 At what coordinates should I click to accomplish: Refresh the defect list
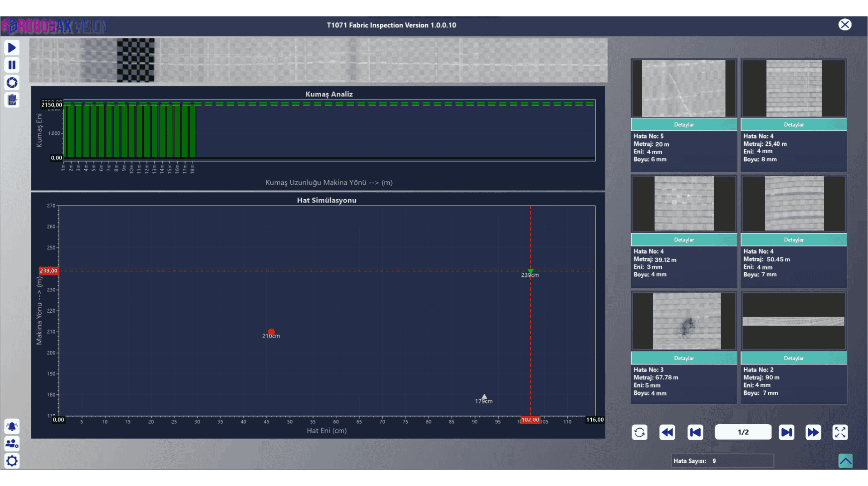pos(640,432)
